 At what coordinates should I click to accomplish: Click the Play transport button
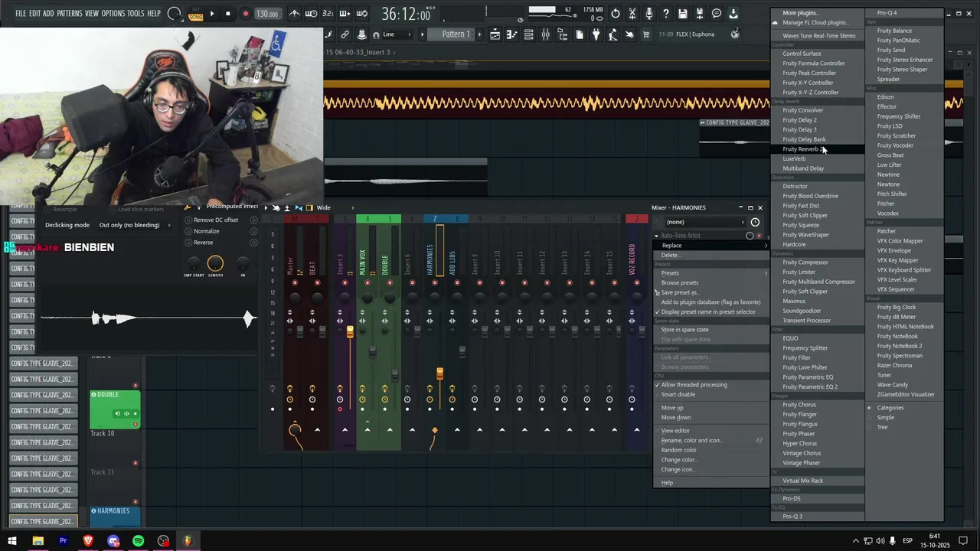(x=211, y=14)
